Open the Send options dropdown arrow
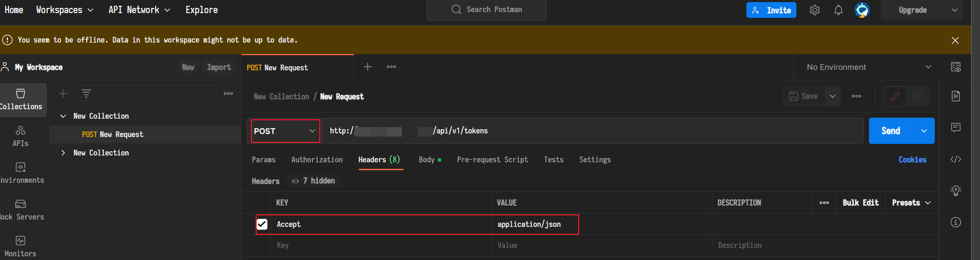 [x=924, y=131]
